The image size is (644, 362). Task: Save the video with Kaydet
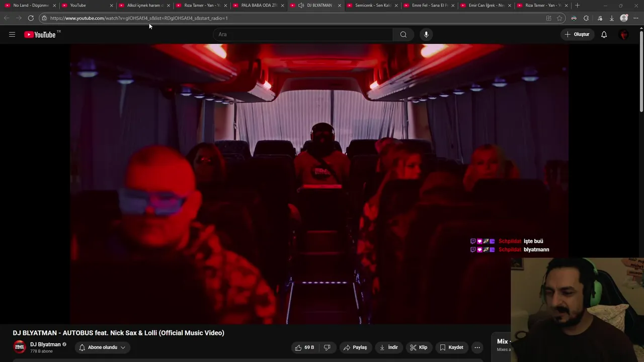tap(451, 347)
